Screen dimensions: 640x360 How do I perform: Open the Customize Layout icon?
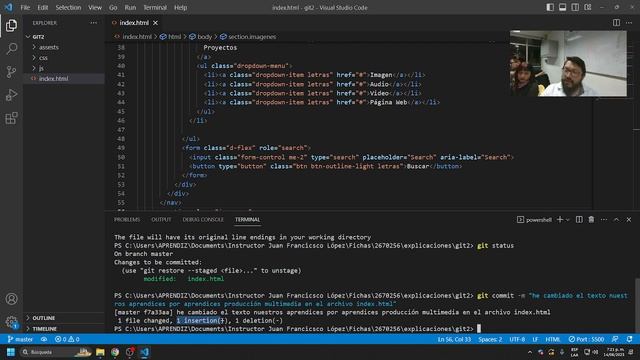click(x=588, y=7)
